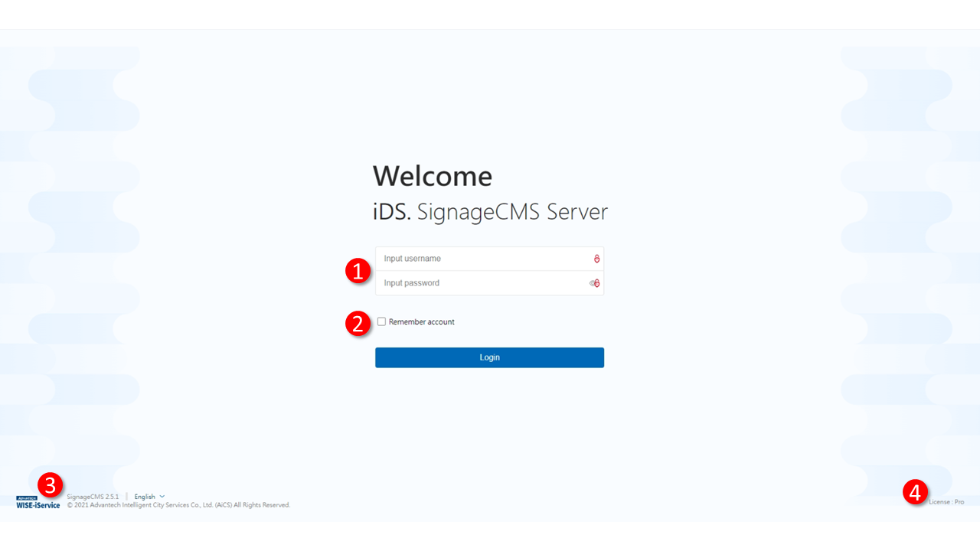This screenshot has height=551, width=980.
Task: Click the Advantech WISE-iService logo
Action: (38, 503)
